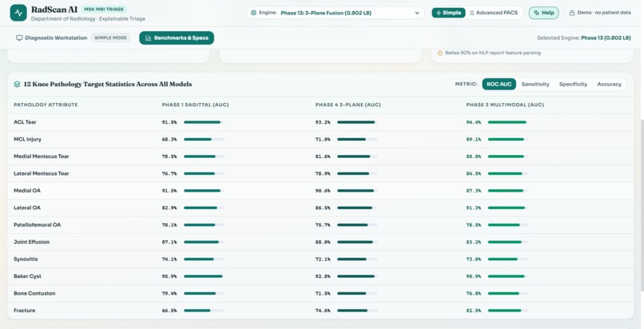644x329 pixels.
Task: Click the Joint Effusion row label
Action: pyautogui.click(x=32, y=242)
